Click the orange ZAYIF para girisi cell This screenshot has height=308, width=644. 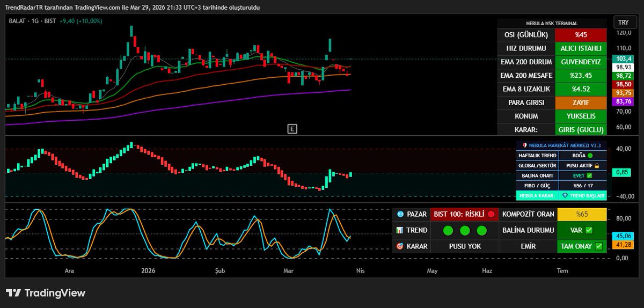pyautogui.click(x=581, y=102)
